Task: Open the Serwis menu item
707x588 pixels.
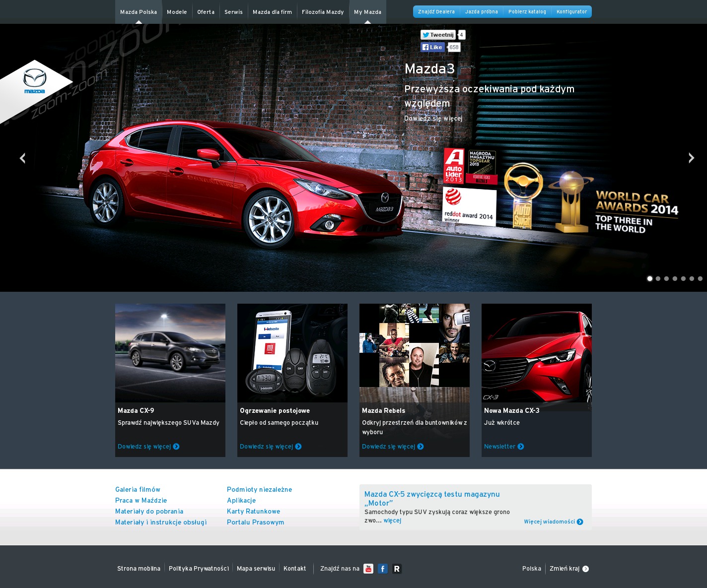Action: [233, 12]
